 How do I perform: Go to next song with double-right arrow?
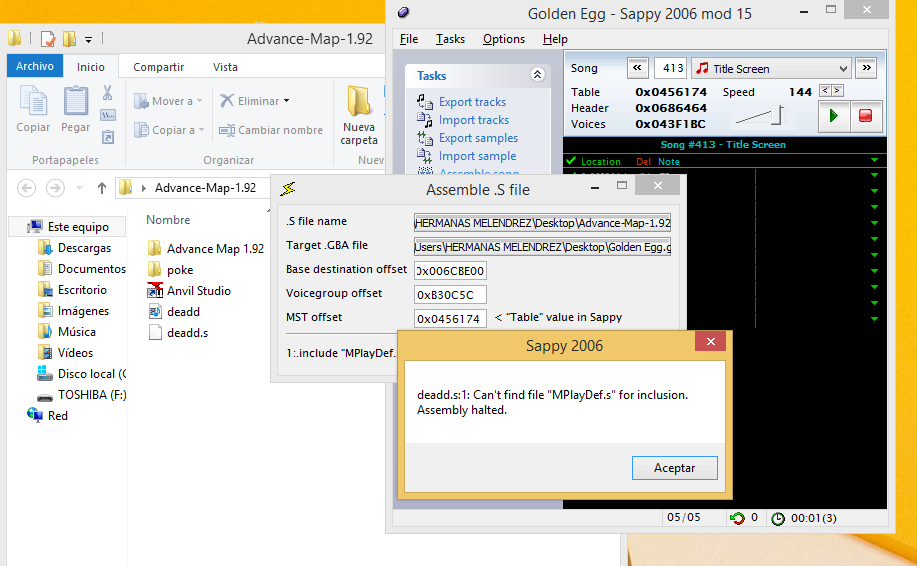click(867, 68)
